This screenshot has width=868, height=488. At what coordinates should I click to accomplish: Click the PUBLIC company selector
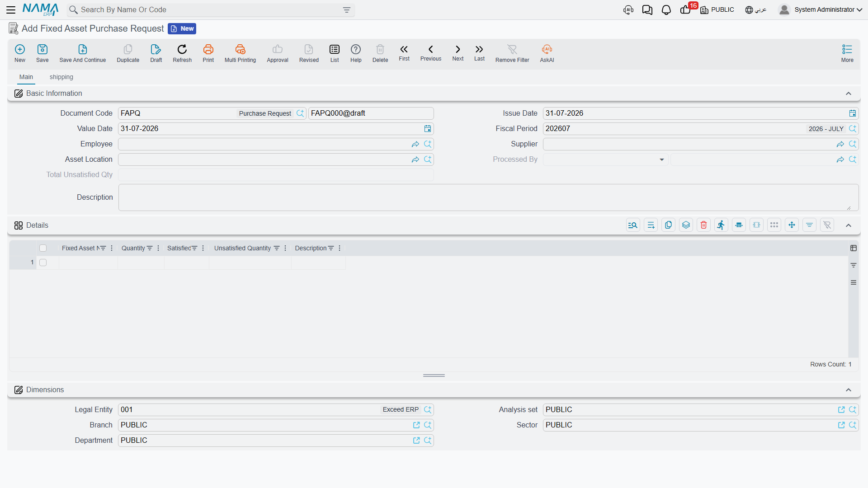pyautogui.click(x=717, y=9)
